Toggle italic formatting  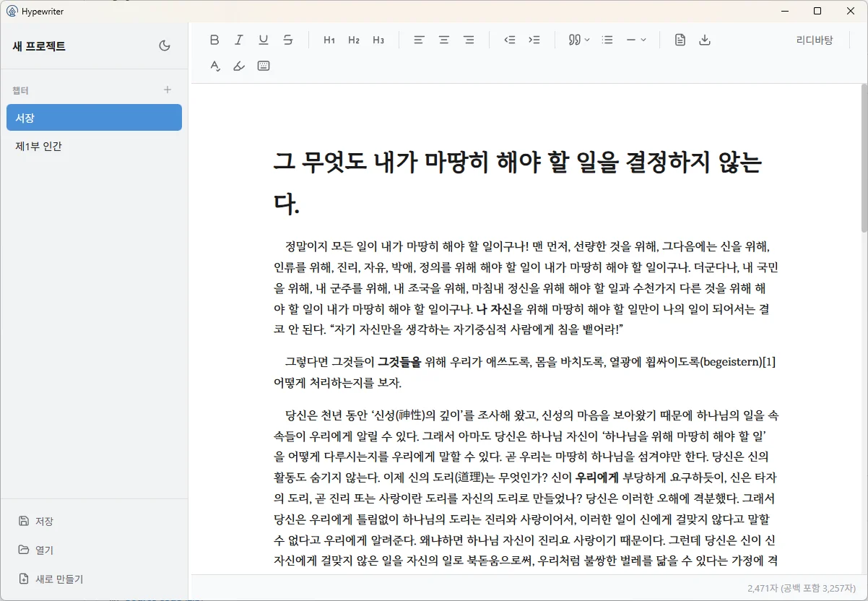click(x=239, y=40)
